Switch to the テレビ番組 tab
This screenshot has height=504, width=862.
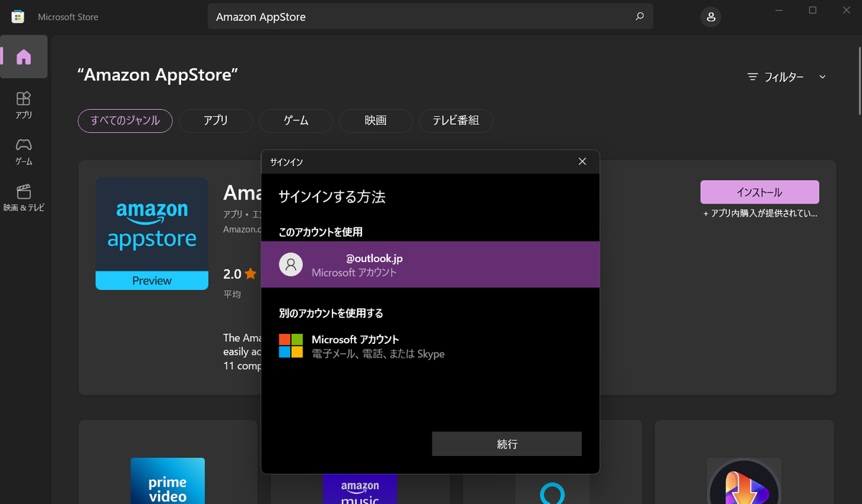point(455,121)
